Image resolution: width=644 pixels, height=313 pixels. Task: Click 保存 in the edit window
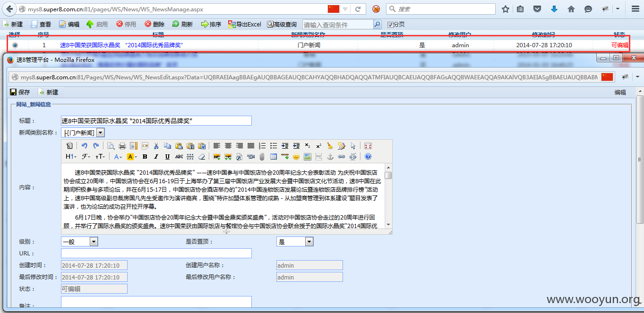tap(20, 92)
